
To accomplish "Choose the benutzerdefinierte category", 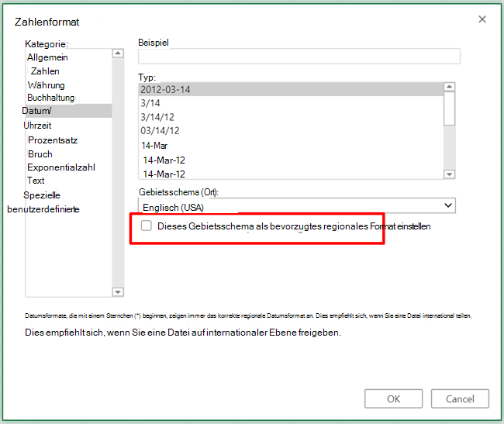I will coord(43,209).
